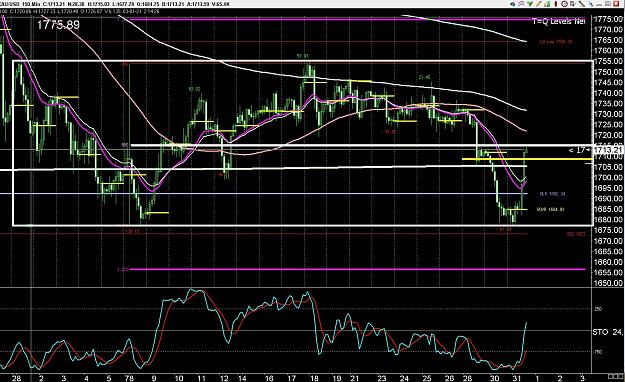Click date label 25 on time axis
Screen dimensions: 625x382
coord(426,378)
